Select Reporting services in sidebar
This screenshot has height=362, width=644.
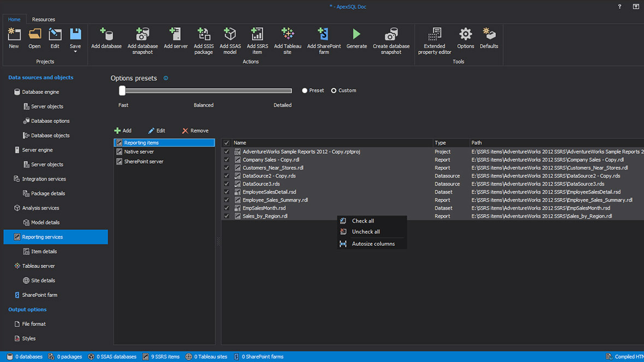(x=56, y=237)
